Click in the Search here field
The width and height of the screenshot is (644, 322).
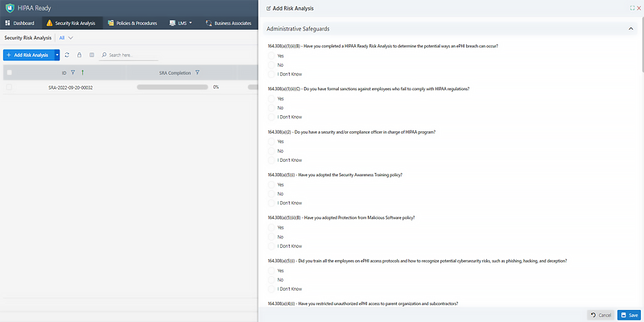[129, 55]
